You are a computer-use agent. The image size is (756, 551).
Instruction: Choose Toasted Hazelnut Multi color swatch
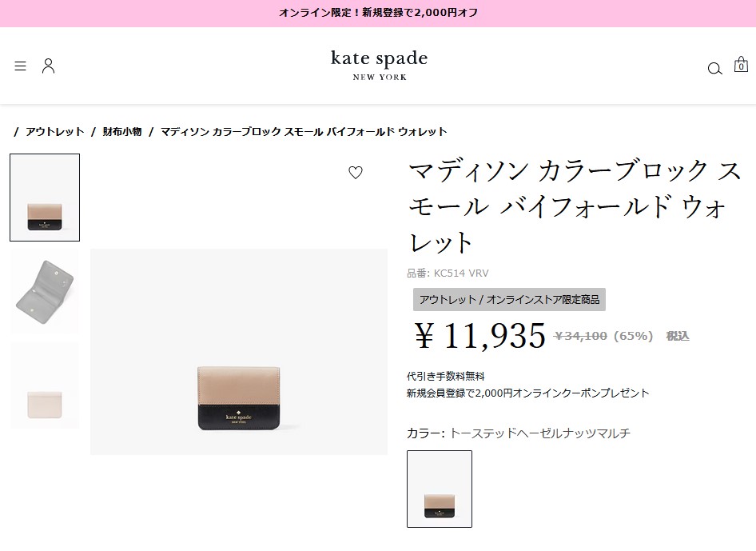(x=440, y=489)
